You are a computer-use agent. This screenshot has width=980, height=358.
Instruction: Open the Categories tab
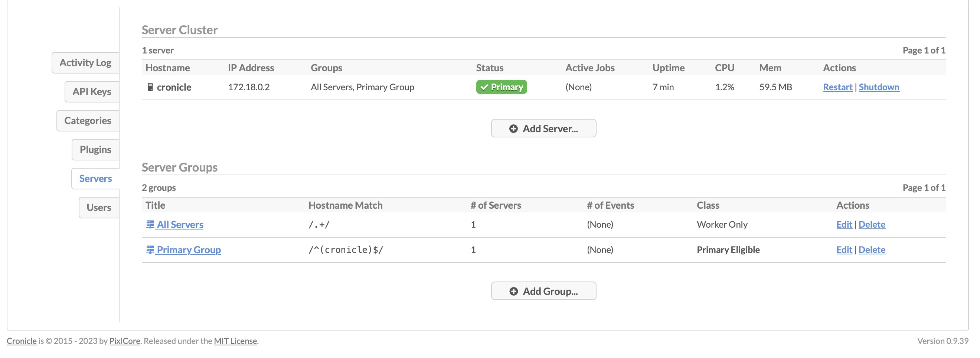click(x=88, y=121)
